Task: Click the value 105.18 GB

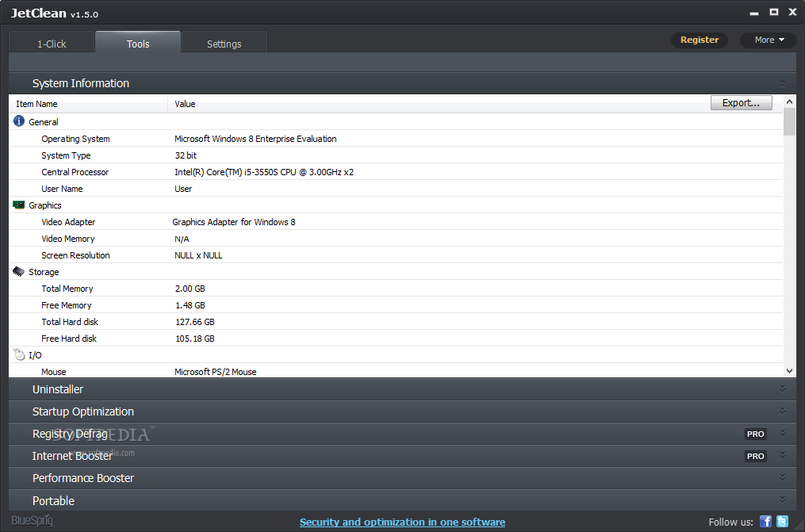Action: pyautogui.click(x=194, y=338)
